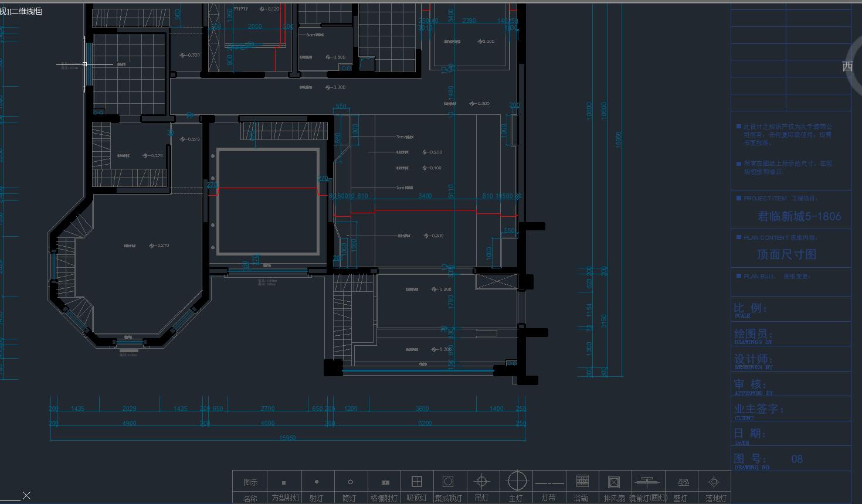Image resolution: width=862 pixels, height=504 pixels.
Task: Click the PLAN BULL 图纸变更 heading
Action: 777,277
